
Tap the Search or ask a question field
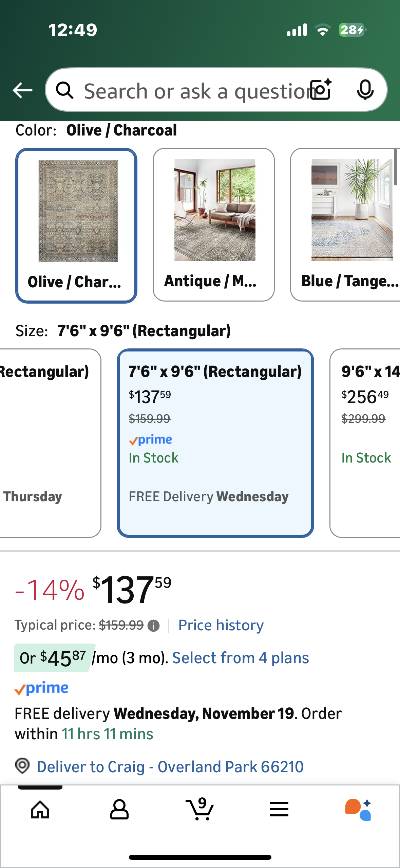point(193,91)
